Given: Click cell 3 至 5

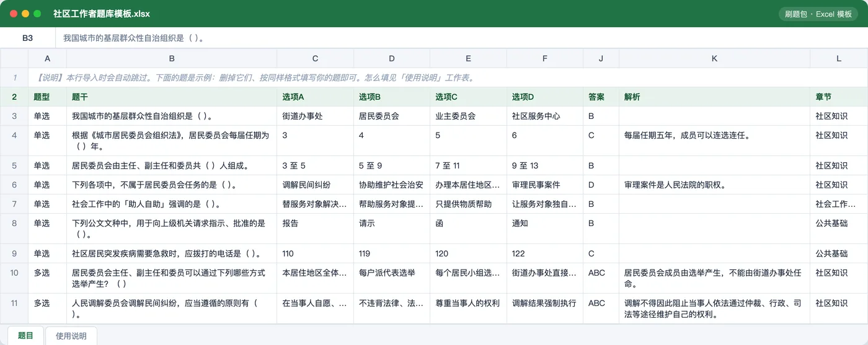Looking at the screenshot, I should click(315, 166).
